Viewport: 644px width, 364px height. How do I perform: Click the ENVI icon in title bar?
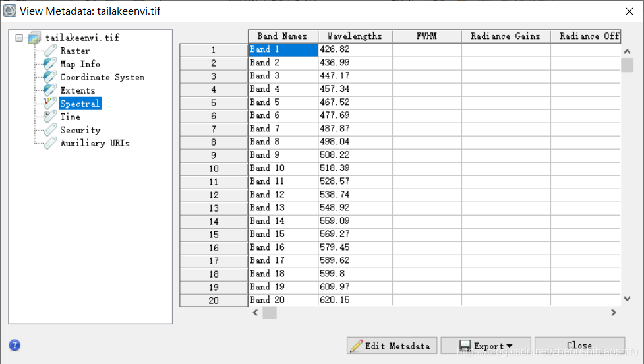[x=9, y=11]
